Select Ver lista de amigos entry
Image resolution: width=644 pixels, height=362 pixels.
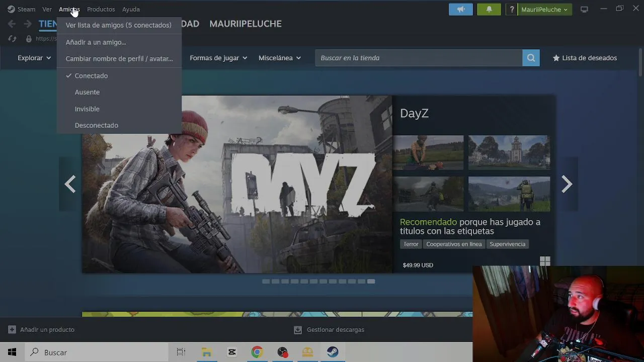pos(119,25)
